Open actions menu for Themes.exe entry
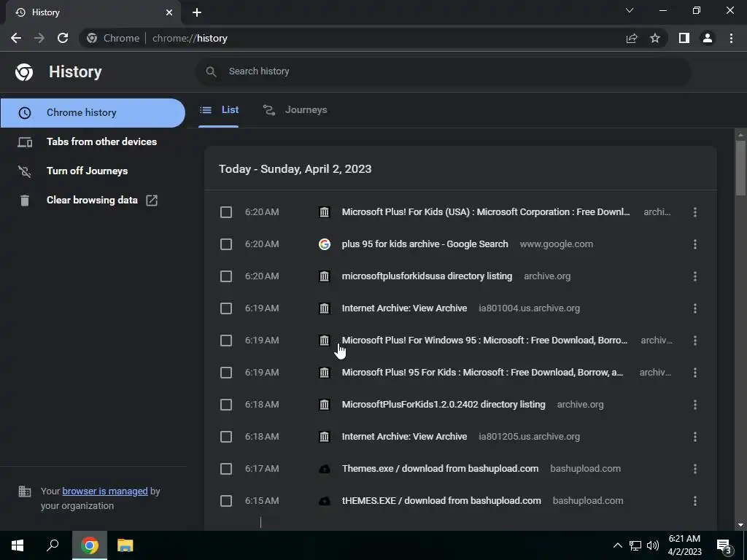 click(695, 469)
